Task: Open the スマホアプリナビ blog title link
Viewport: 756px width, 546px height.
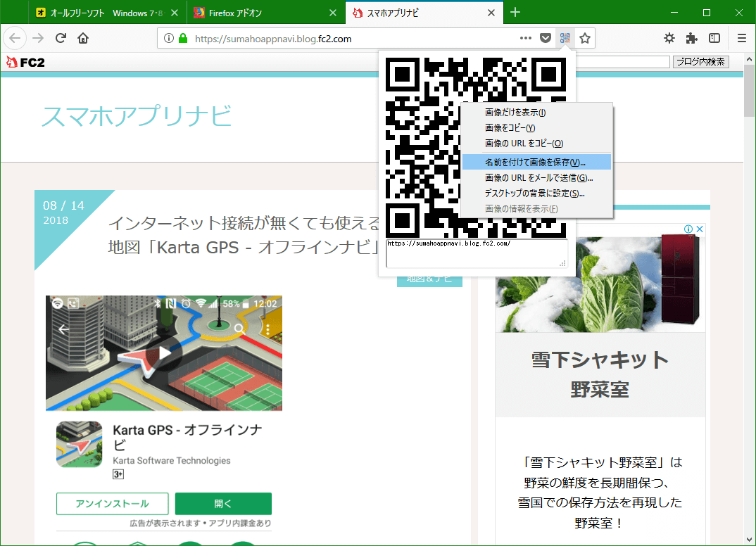Action: (x=137, y=116)
